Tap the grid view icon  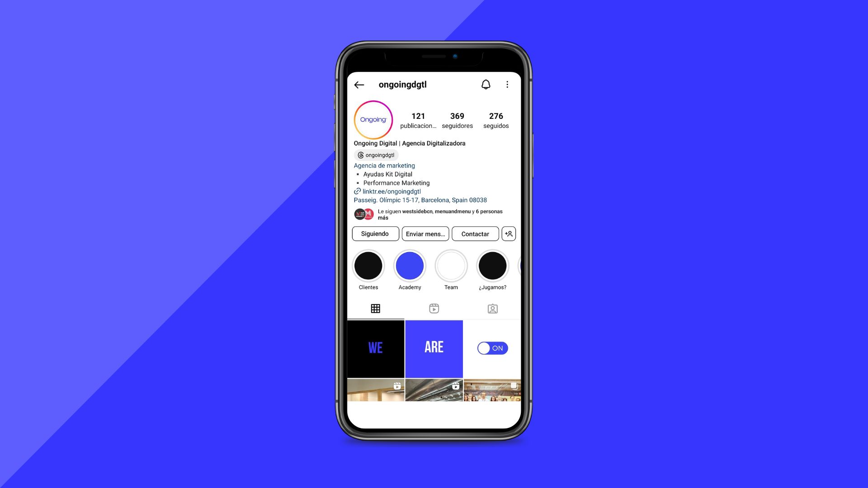[x=376, y=309]
